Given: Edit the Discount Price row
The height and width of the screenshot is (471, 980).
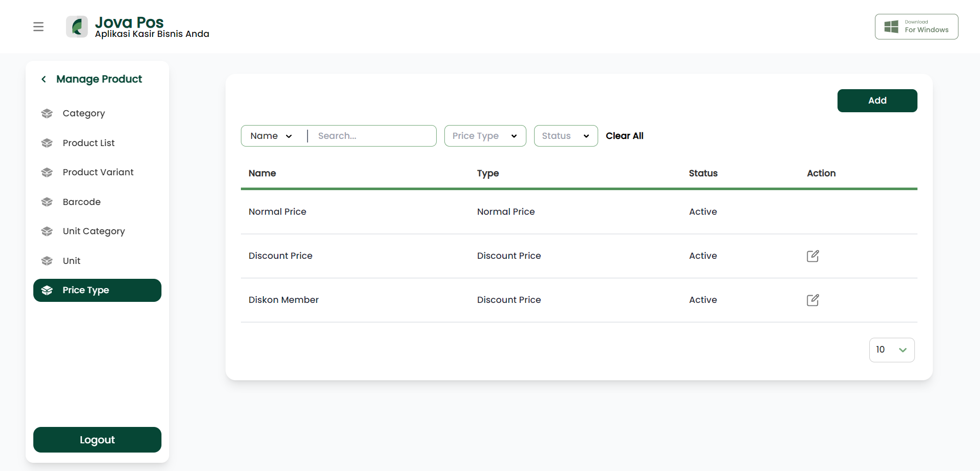Looking at the screenshot, I should tap(813, 256).
